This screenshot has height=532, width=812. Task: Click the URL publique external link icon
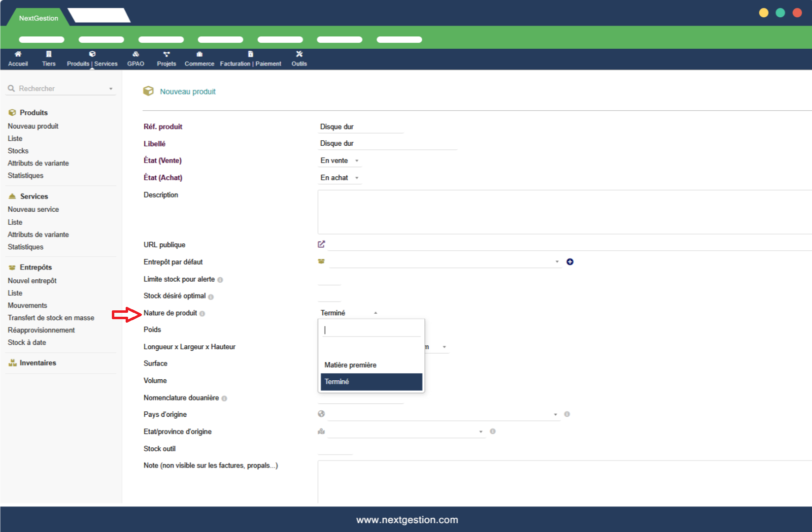tap(321, 244)
